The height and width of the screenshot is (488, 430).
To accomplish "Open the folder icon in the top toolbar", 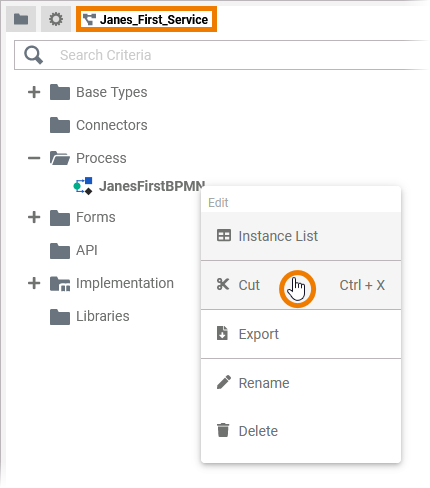I will click(21, 19).
